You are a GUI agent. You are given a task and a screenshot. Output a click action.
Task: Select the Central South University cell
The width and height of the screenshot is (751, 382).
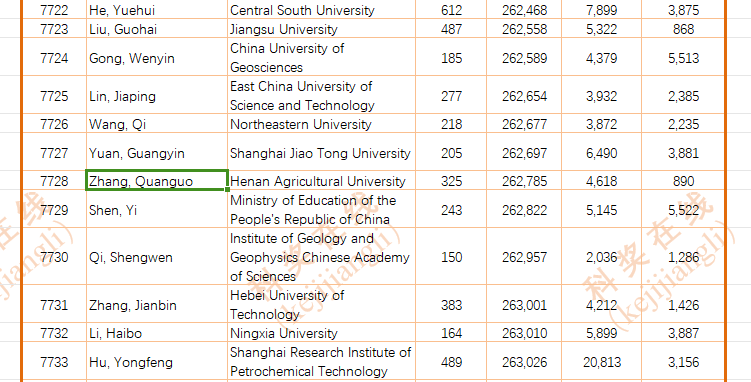(321, 10)
